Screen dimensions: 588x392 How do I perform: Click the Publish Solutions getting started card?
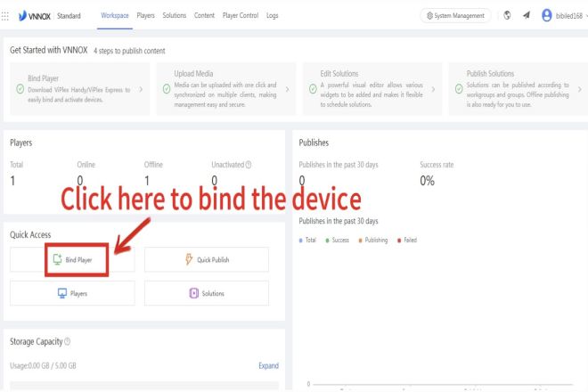(519, 89)
